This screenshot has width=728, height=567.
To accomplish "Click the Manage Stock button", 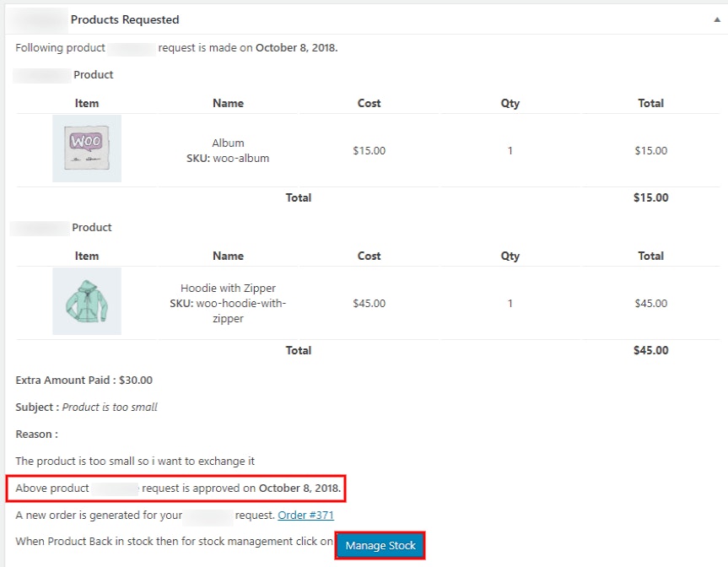I will click(380, 546).
